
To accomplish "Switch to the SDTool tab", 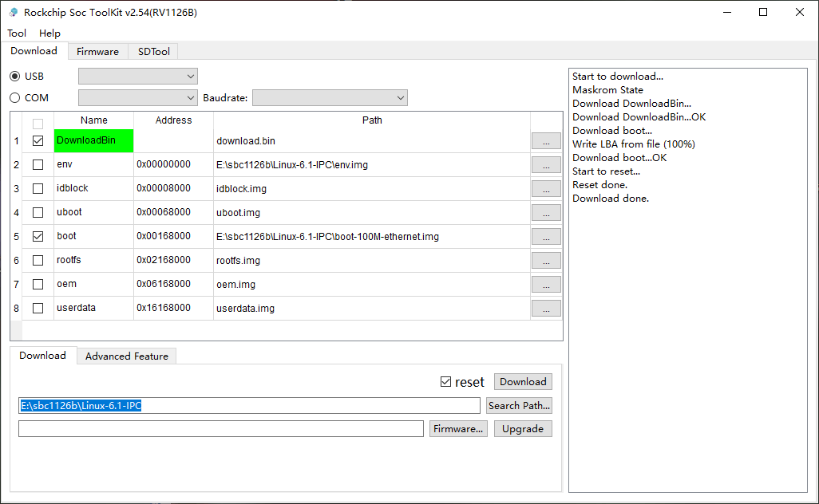I will pyautogui.click(x=153, y=51).
